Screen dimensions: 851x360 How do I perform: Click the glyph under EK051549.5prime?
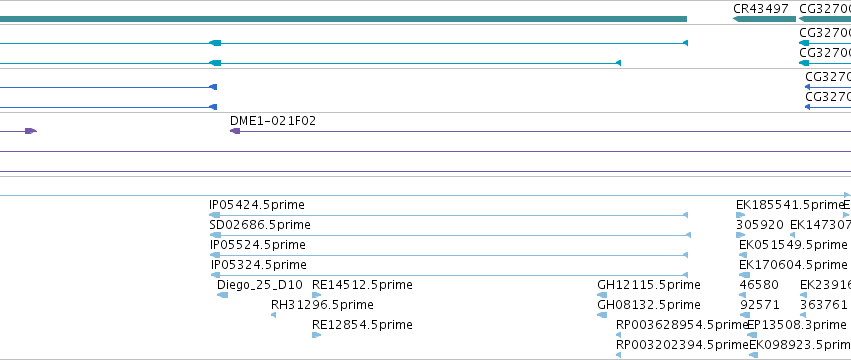coord(743,255)
